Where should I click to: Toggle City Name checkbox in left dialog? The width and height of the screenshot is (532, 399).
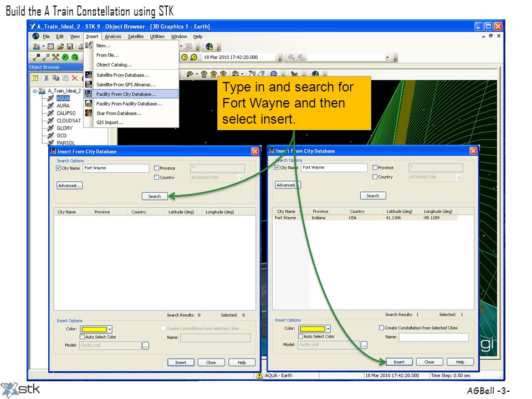point(58,168)
